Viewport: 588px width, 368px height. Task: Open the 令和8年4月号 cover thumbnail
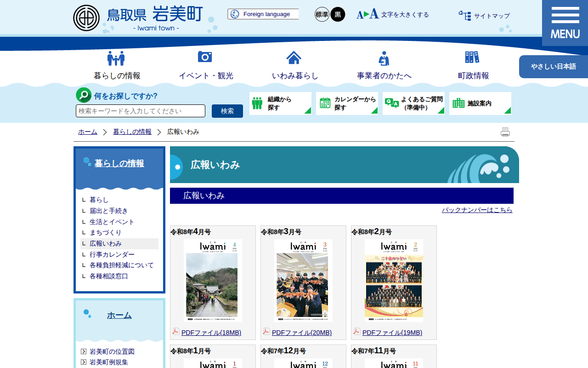(213, 281)
